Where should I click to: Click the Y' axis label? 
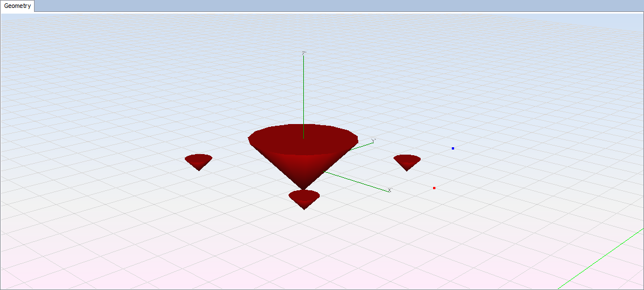373,140
